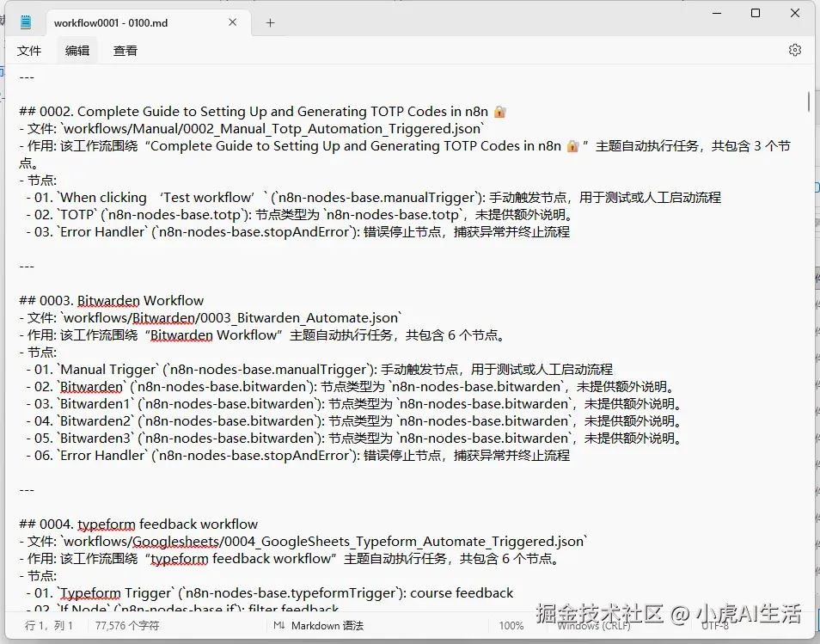Click the Notepad app icon in title bar
Viewport: 820px width, 644px height.
pos(26,22)
